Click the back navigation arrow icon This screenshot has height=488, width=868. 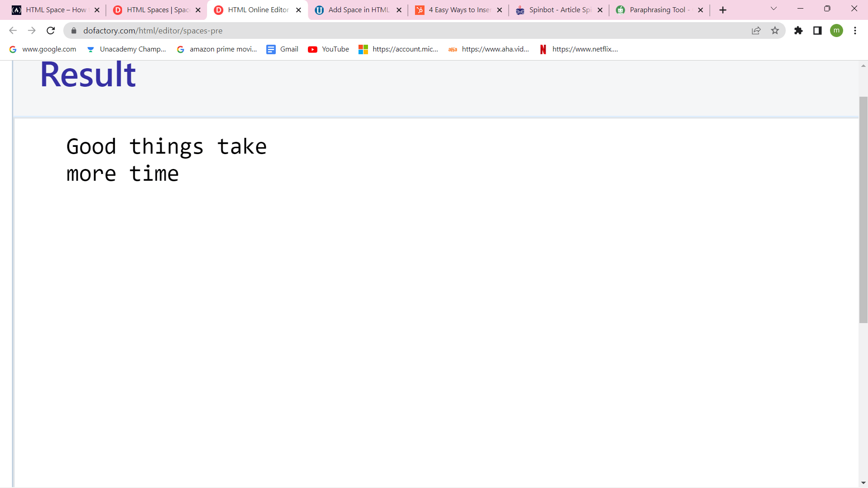13,30
